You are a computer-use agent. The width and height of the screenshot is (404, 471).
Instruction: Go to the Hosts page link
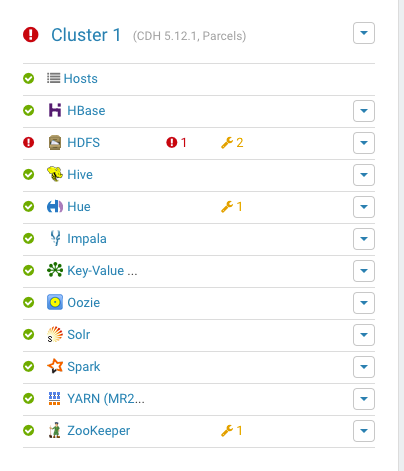81,79
